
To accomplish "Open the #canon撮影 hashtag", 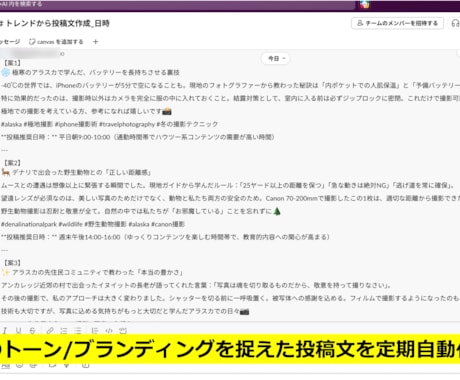I will [x=168, y=224].
